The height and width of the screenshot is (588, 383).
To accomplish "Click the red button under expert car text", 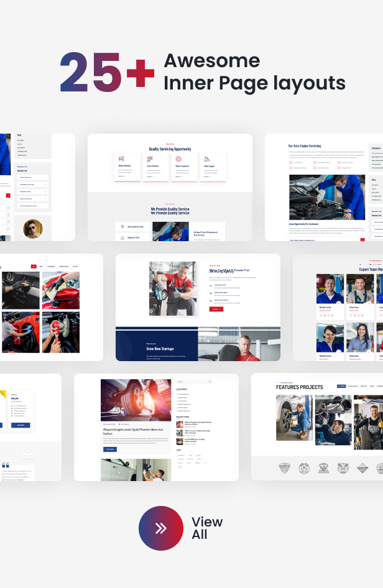I will tap(216, 309).
